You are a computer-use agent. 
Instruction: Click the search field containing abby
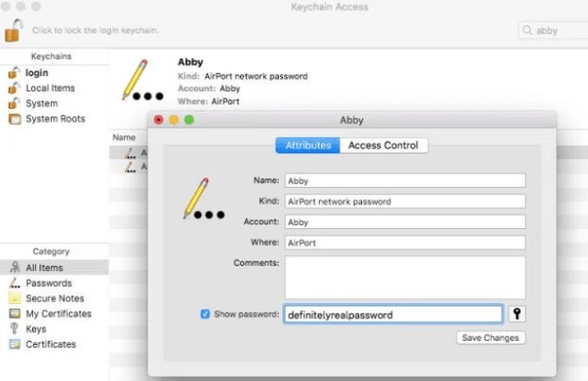(x=553, y=30)
